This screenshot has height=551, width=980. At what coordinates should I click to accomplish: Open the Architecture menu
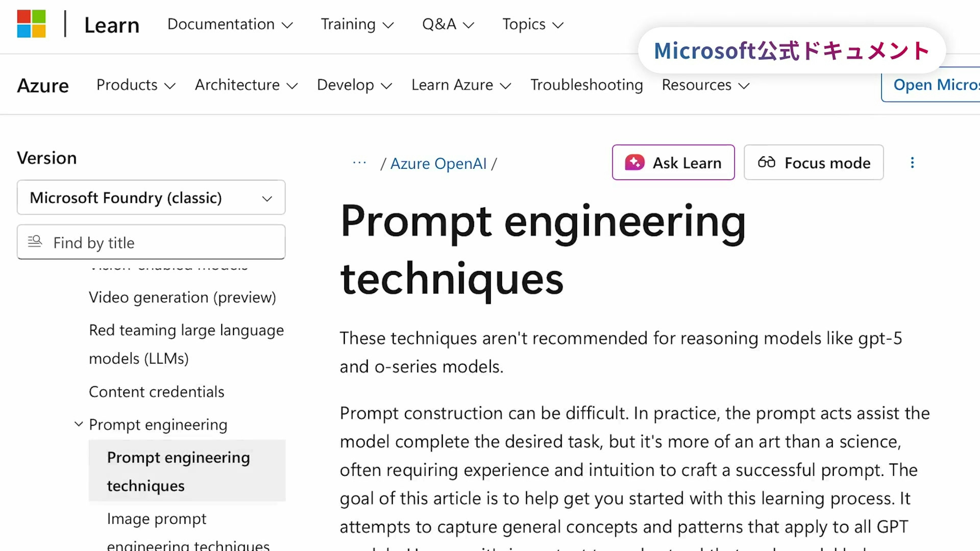246,85
